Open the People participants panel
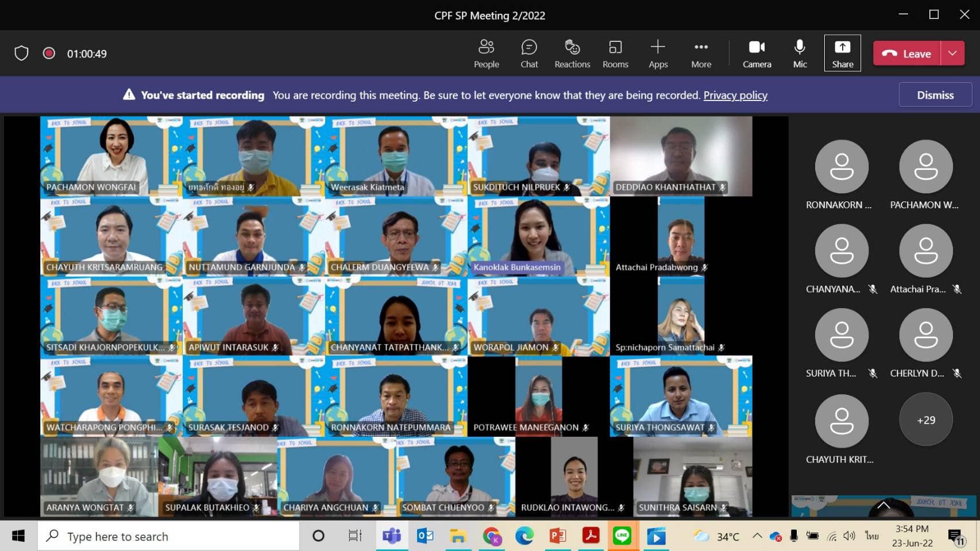 pos(486,53)
